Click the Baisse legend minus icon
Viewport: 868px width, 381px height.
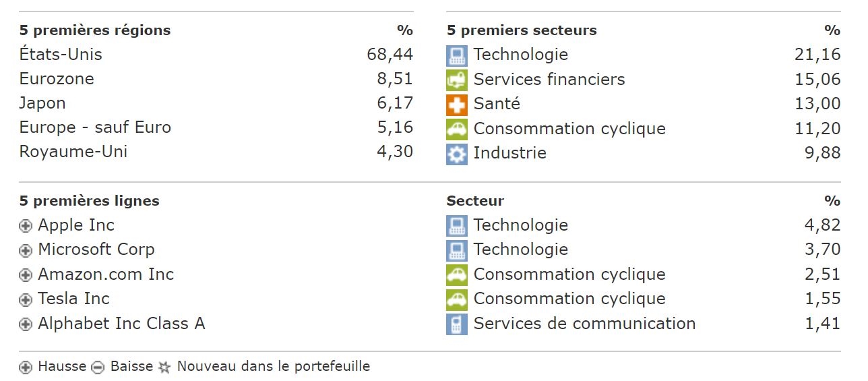(x=98, y=368)
